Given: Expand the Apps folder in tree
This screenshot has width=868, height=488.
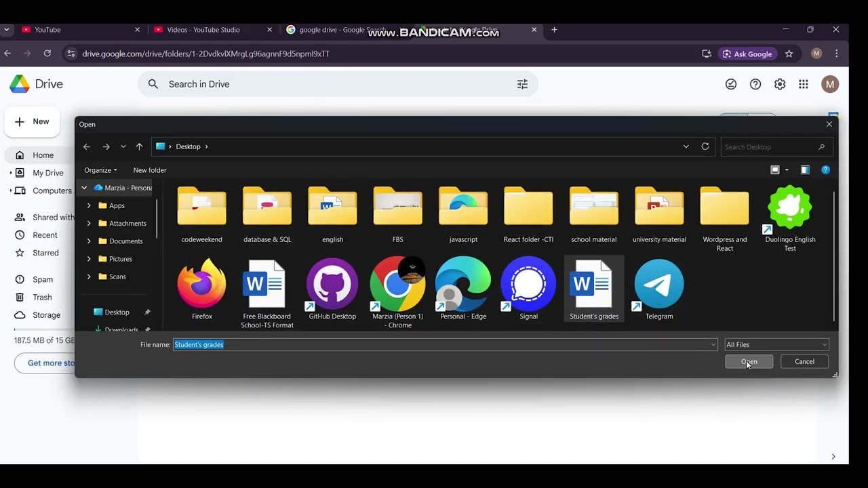Looking at the screenshot, I should (x=89, y=205).
